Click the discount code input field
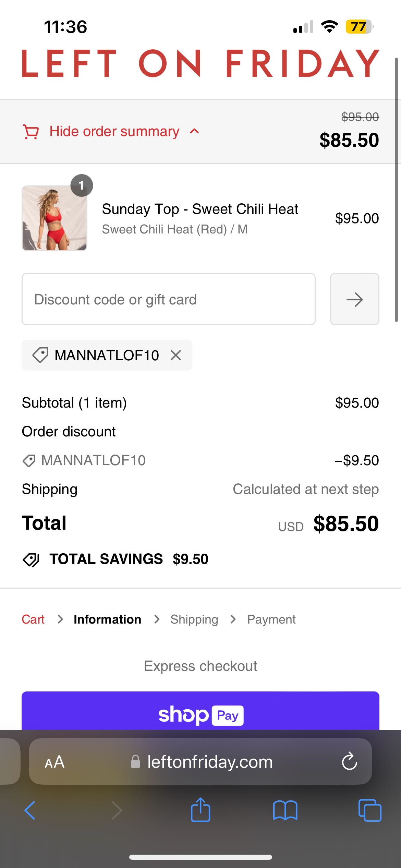The width and height of the screenshot is (401, 868). point(168,299)
